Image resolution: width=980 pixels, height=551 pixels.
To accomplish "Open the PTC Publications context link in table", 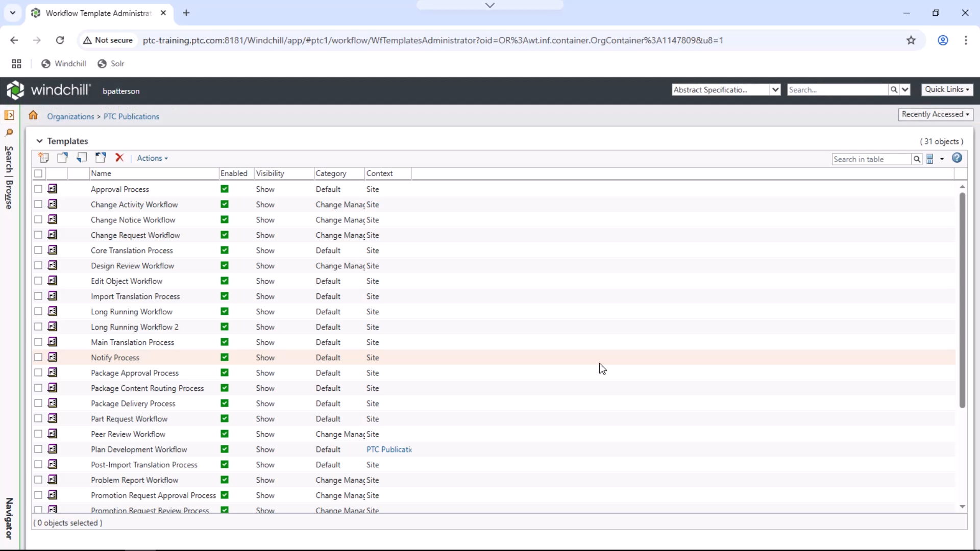I will click(388, 449).
